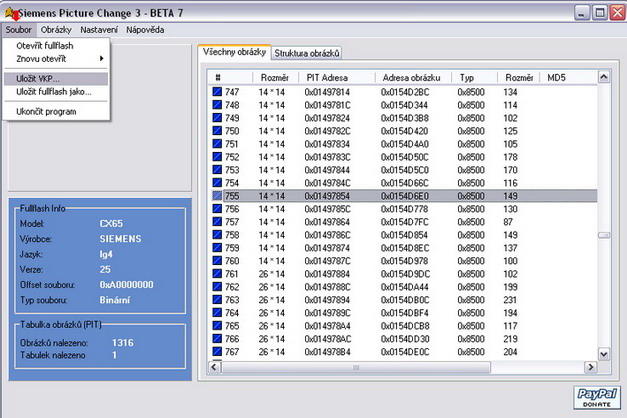
Task: Click the vertical scrollbar thumb
Action: coord(604,235)
